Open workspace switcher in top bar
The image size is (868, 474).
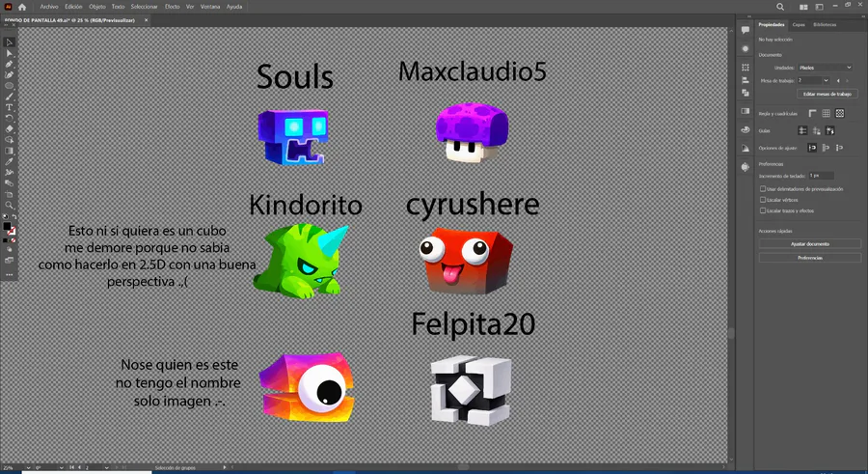(x=819, y=7)
